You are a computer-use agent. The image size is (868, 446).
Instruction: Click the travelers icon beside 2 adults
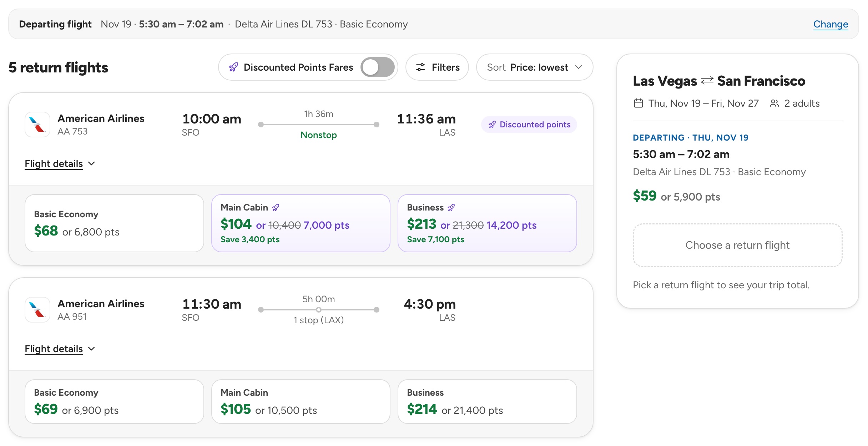774,103
